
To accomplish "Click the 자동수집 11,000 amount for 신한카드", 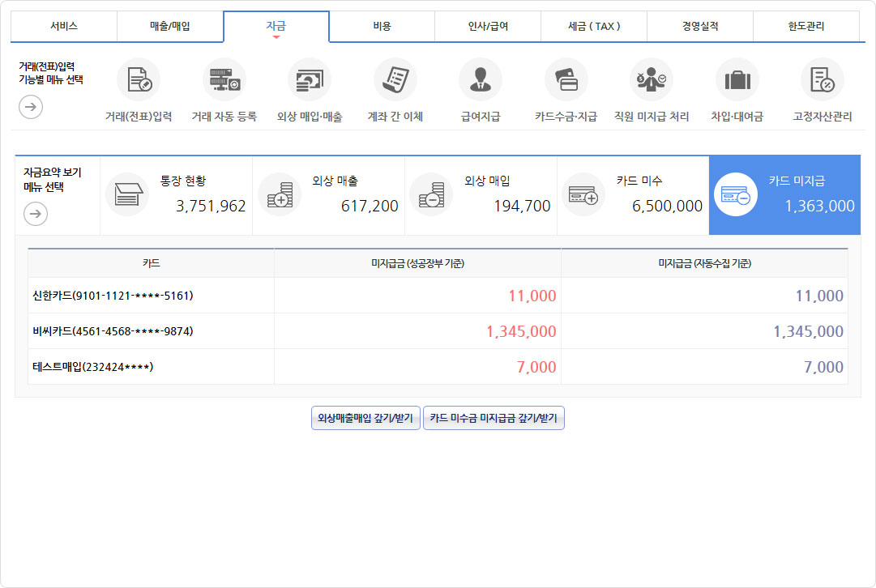I will [x=819, y=296].
